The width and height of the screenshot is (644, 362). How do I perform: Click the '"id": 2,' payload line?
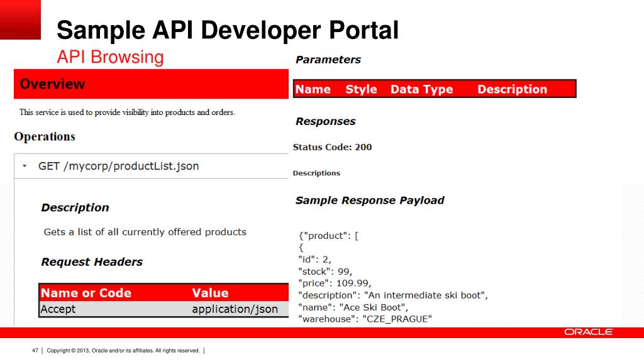(314, 260)
